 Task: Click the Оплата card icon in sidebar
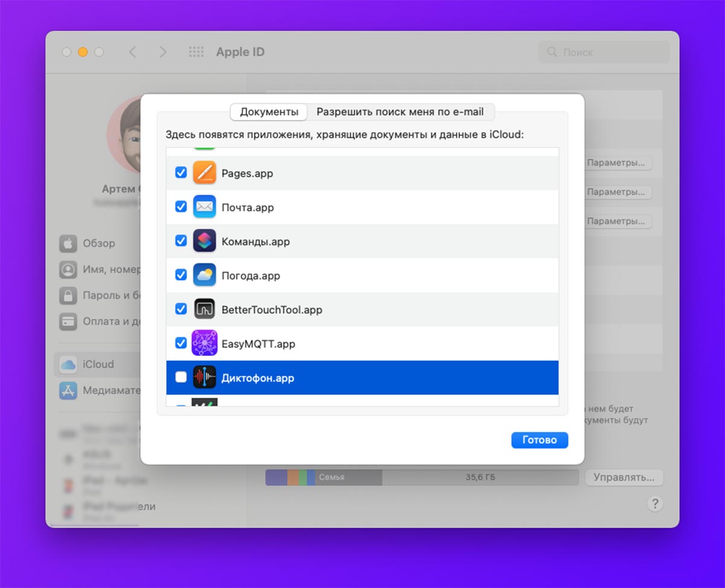point(68,321)
